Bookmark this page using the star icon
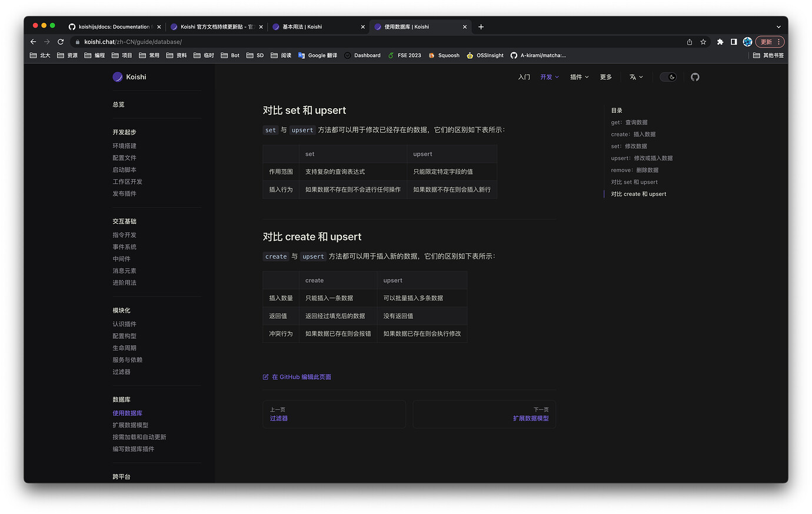Image resolution: width=812 pixels, height=514 pixels. pyautogui.click(x=703, y=42)
